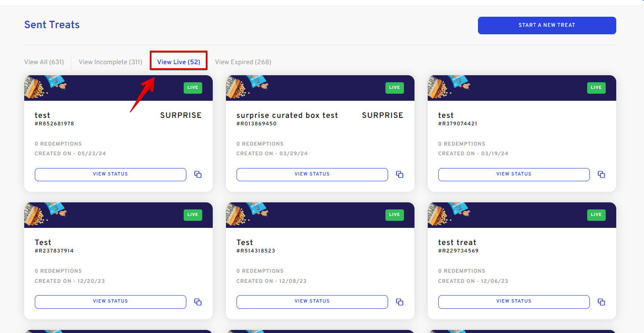Start a new treat
Image resolution: width=644 pixels, height=333 pixels.
coord(547,26)
